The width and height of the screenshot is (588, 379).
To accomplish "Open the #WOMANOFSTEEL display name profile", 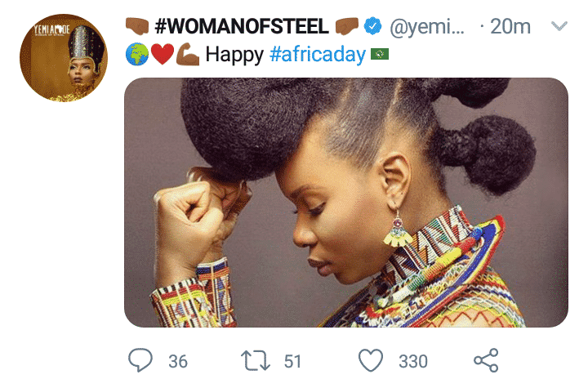I will coord(240,26).
